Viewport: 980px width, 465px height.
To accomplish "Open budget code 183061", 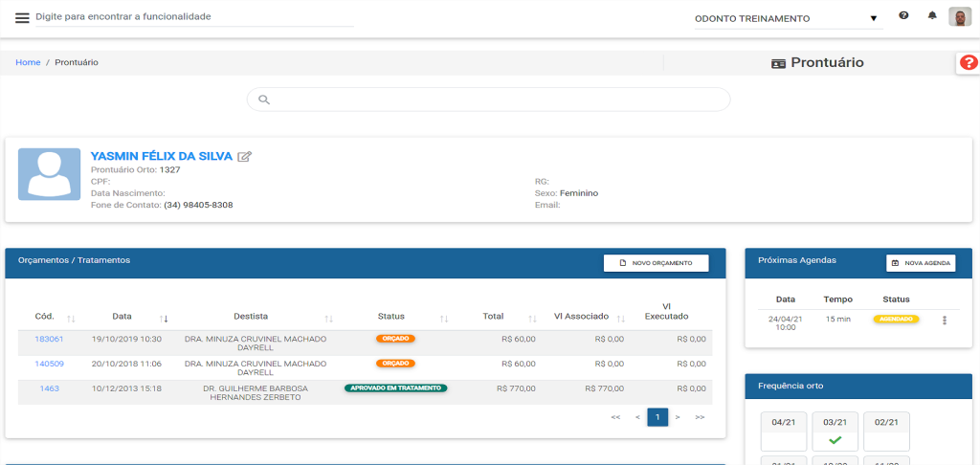I will coord(49,339).
